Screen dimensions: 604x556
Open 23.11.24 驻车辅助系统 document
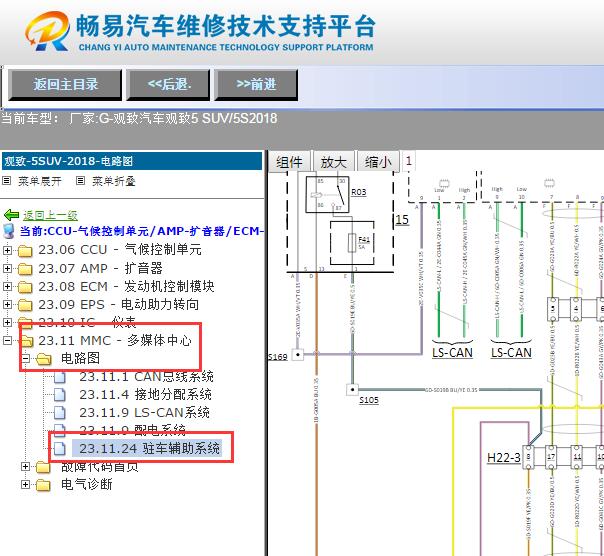[150, 448]
